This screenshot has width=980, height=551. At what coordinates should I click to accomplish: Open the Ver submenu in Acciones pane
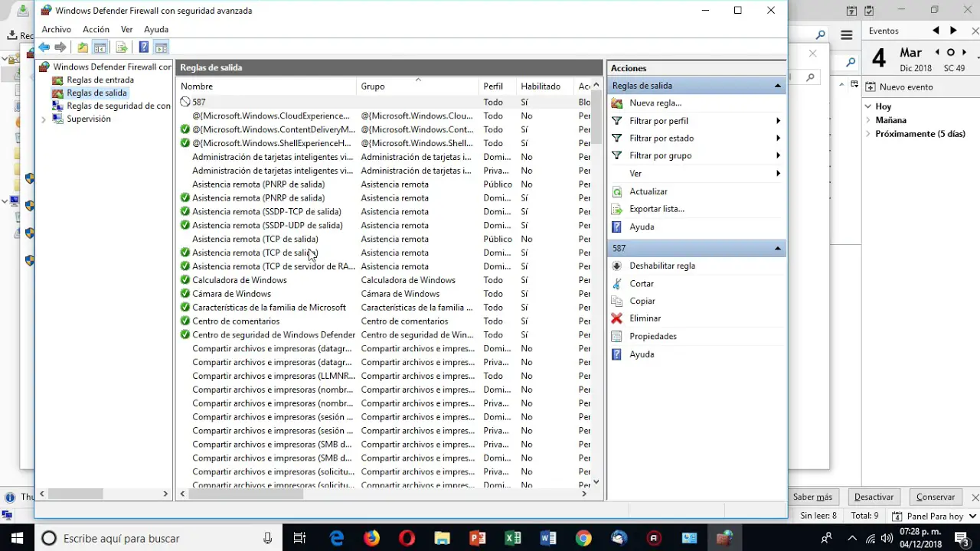(x=697, y=174)
